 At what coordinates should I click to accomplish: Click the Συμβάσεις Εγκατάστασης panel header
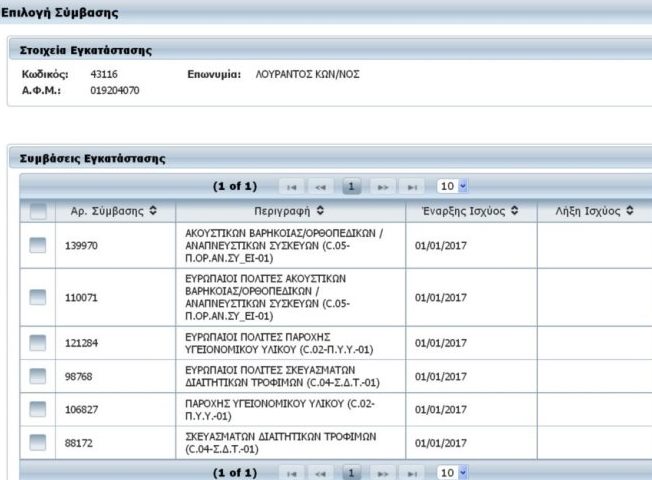click(330, 158)
